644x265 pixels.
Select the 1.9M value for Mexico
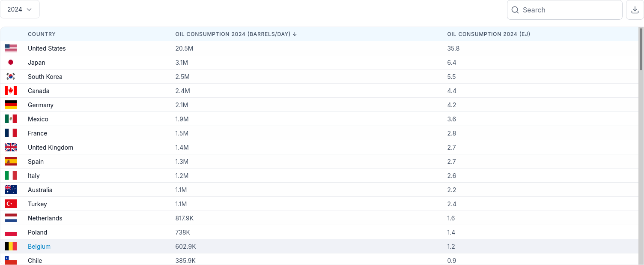coord(182,119)
